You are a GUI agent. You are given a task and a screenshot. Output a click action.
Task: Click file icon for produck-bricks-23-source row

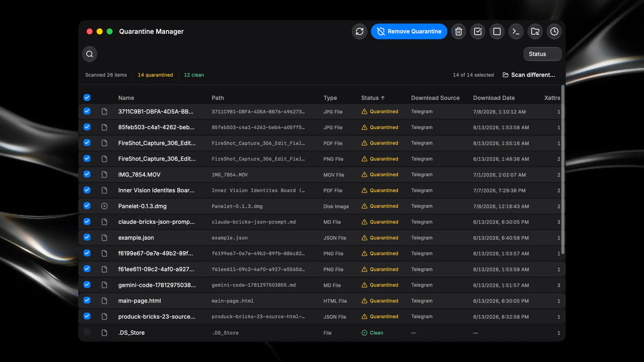[x=104, y=317]
